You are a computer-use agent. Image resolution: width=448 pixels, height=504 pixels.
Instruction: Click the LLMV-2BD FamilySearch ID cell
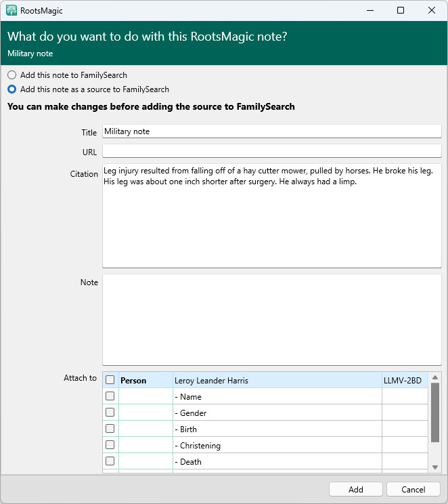405,380
